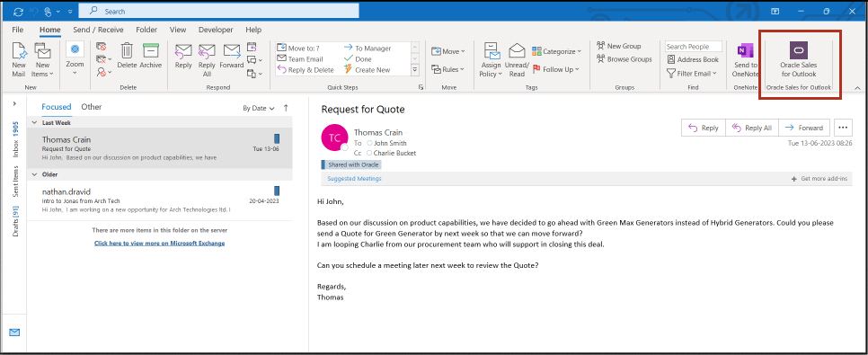Click the TC sender avatar
The image size is (868, 355).
334,138
